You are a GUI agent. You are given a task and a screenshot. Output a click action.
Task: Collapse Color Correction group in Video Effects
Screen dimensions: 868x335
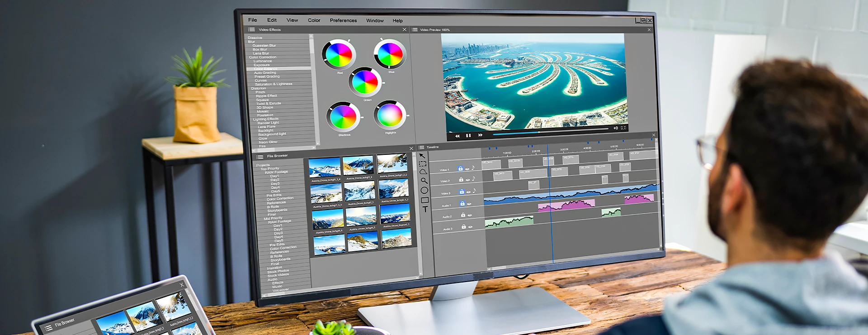tap(262, 57)
